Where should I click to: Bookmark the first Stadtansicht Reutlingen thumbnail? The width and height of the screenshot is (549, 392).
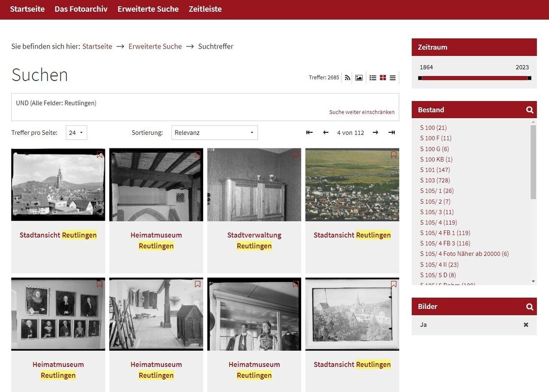pos(99,155)
